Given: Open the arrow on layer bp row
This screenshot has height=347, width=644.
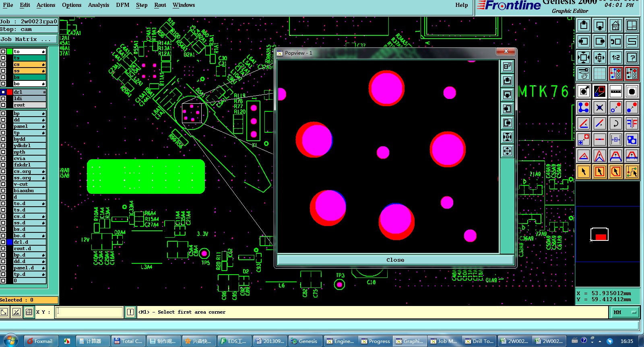Looking at the screenshot, I should [x=43, y=113].
